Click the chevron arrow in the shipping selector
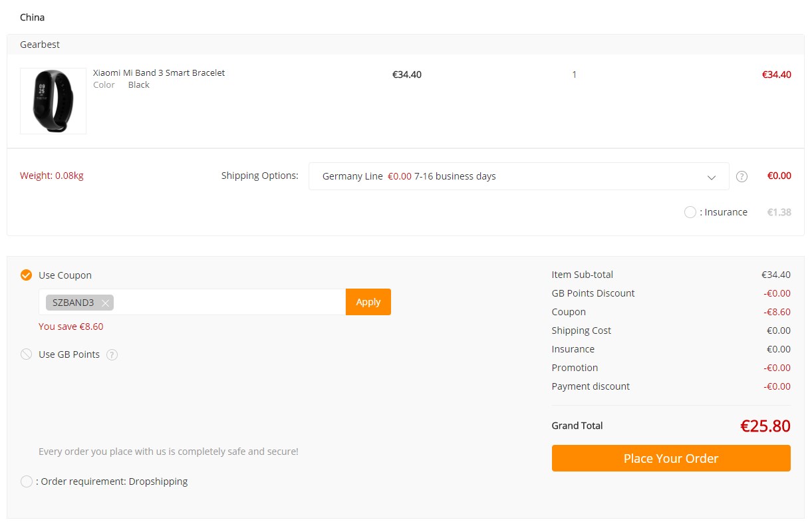 tap(712, 178)
